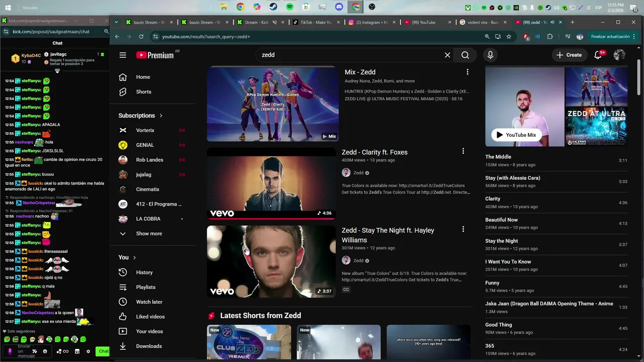Open the Mix - Zedd thumbnail
This screenshot has width=644, height=362.
pos(273,104)
